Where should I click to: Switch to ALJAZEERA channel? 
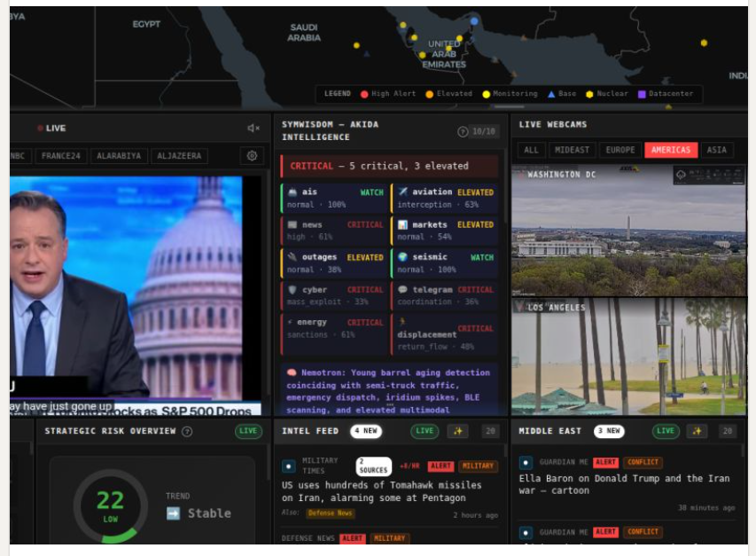(179, 156)
